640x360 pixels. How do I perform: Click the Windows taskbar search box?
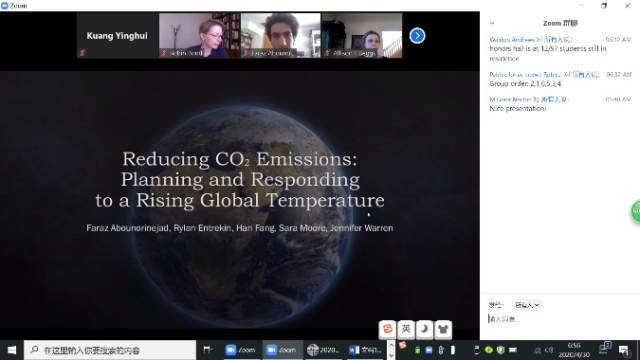[110, 350]
